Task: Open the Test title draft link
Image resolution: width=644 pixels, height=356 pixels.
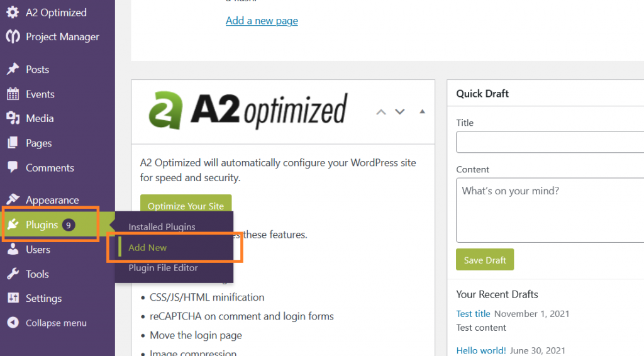Action: tap(473, 314)
